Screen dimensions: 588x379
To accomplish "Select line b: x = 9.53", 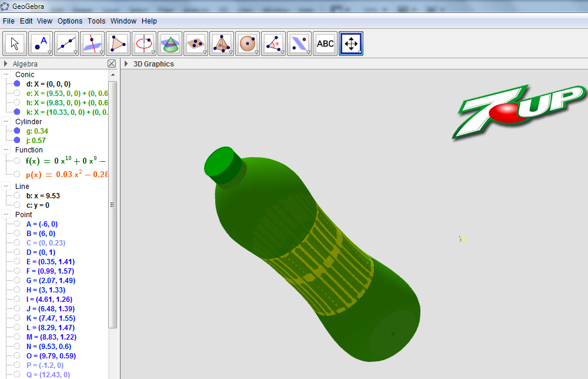I will (43, 195).
